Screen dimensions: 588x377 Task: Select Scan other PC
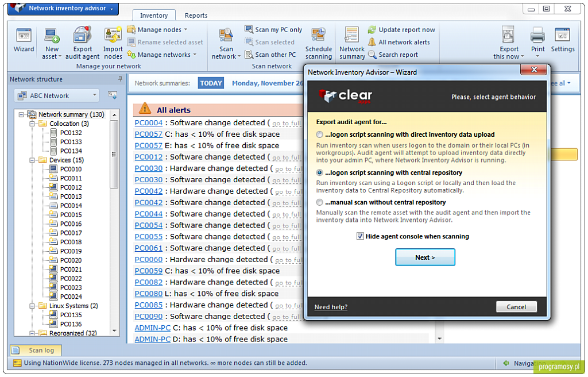270,55
